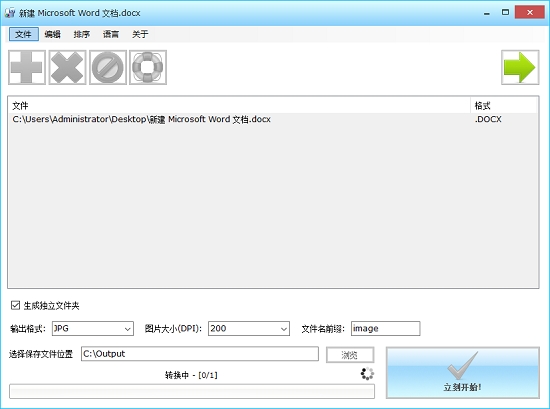Minimize the window
The width and height of the screenshot is (550, 409).
[x=487, y=13]
